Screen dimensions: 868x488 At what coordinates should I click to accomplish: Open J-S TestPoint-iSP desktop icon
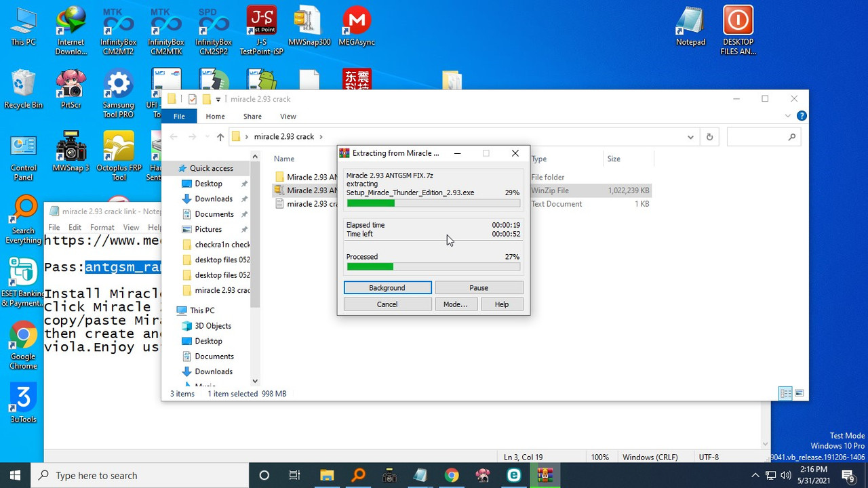click(261, 30)
